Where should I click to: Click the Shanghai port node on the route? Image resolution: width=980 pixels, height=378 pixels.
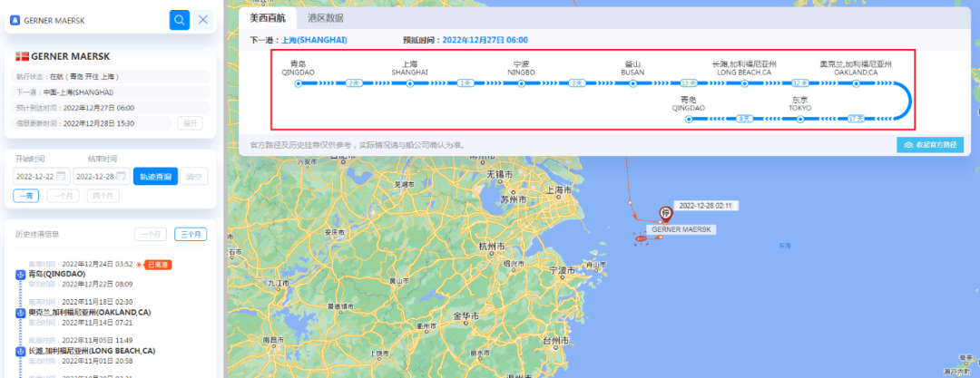[409, 83]
